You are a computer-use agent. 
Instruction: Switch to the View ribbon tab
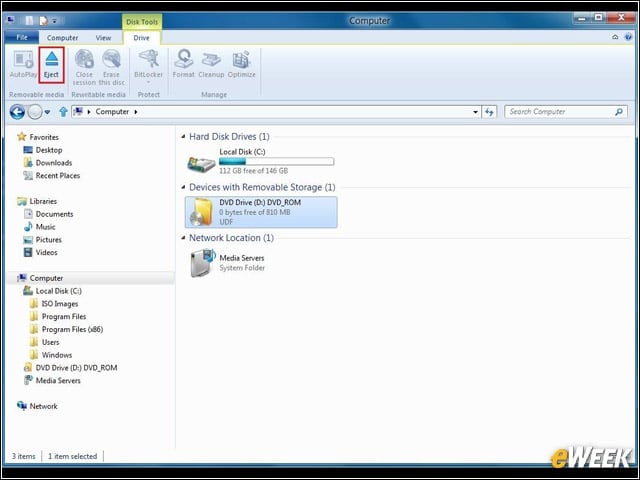coord(103,38)
